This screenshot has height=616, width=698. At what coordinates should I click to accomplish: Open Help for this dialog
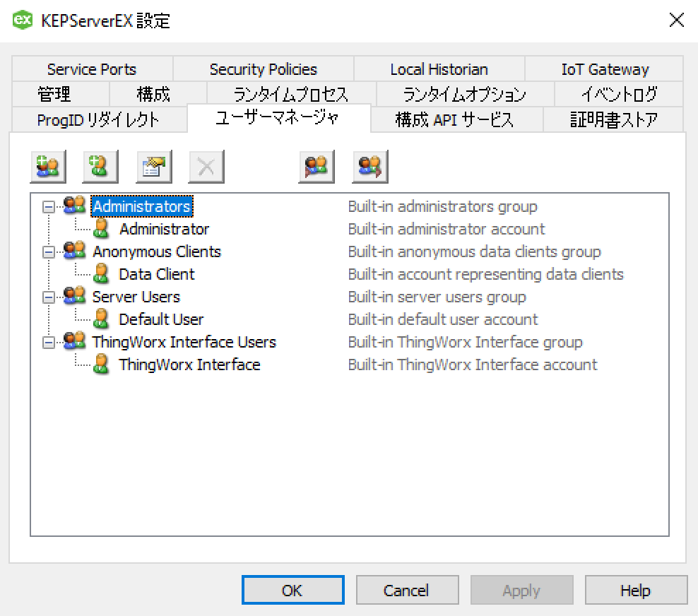636,590
